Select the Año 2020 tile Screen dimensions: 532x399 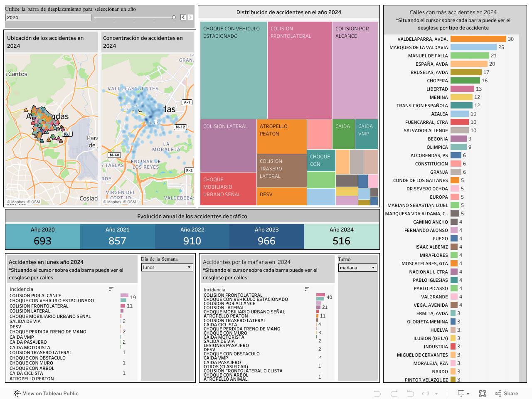[42, 236]
